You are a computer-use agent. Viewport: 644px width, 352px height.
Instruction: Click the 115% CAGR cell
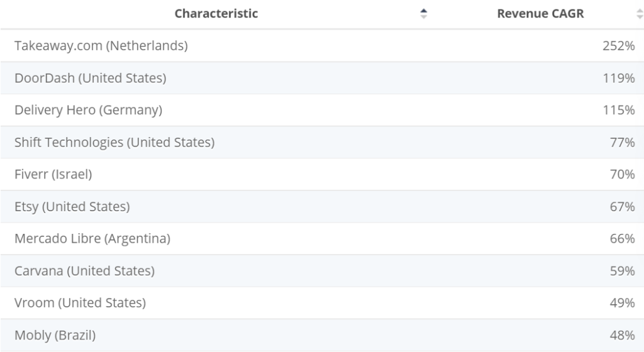point(619,110)
